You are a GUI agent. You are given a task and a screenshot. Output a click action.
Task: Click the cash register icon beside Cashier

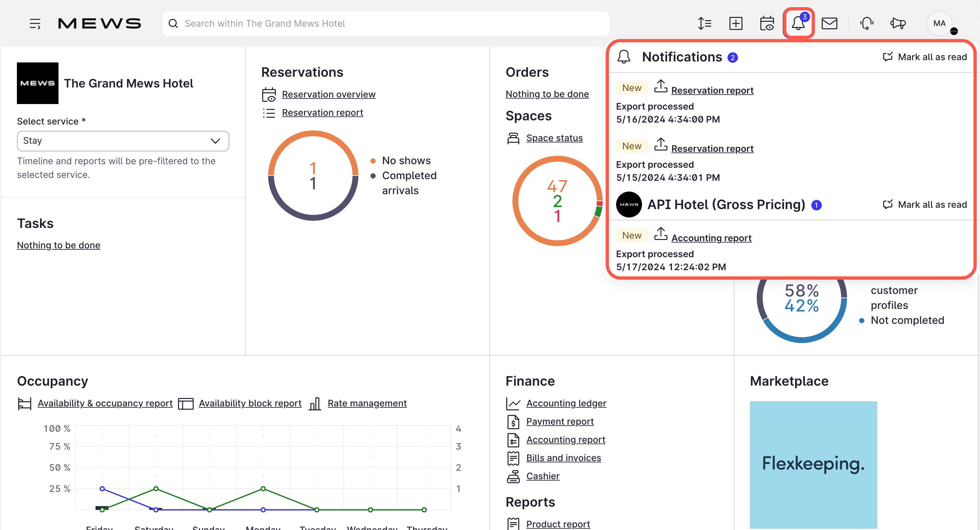click(513, 476)
